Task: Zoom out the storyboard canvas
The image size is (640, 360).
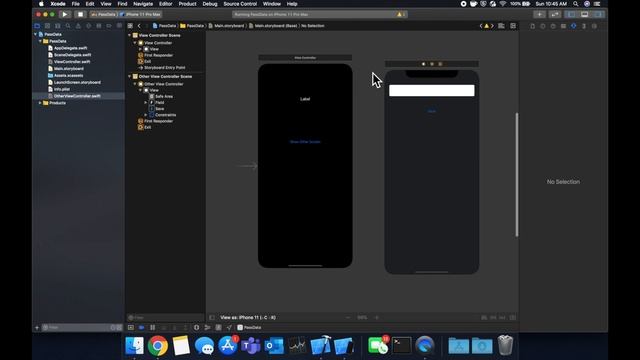Action: tap(348, 318)
